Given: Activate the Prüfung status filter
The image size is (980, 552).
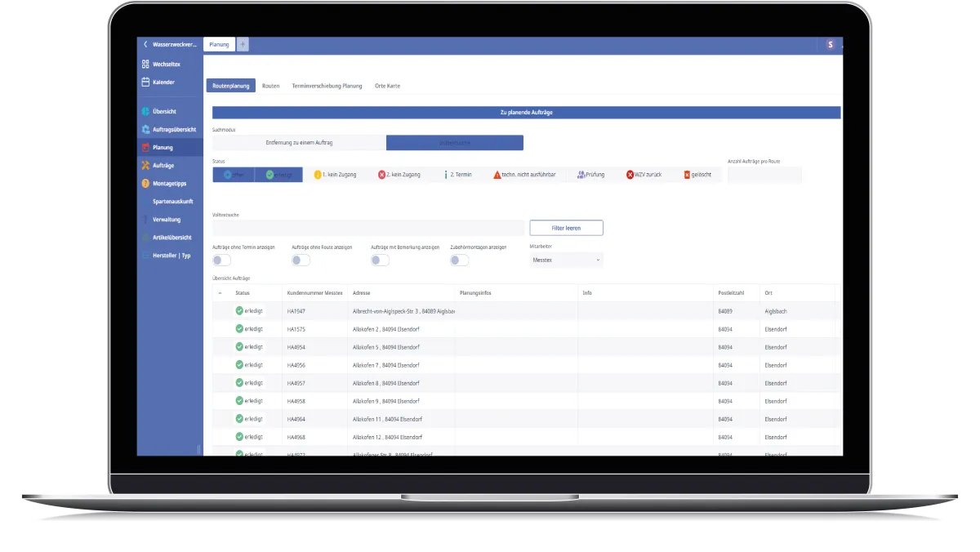Looking at the screenshot, I should (x=590, y=174).
